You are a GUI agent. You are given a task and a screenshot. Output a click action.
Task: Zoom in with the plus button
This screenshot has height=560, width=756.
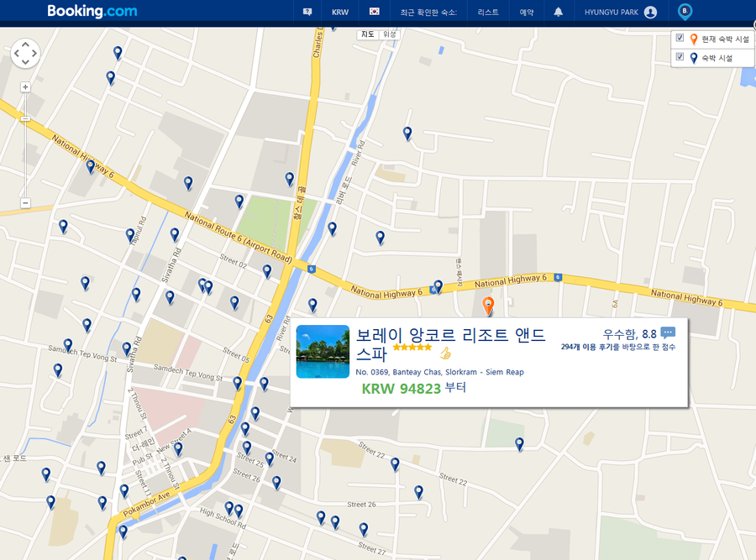point(25,87)
